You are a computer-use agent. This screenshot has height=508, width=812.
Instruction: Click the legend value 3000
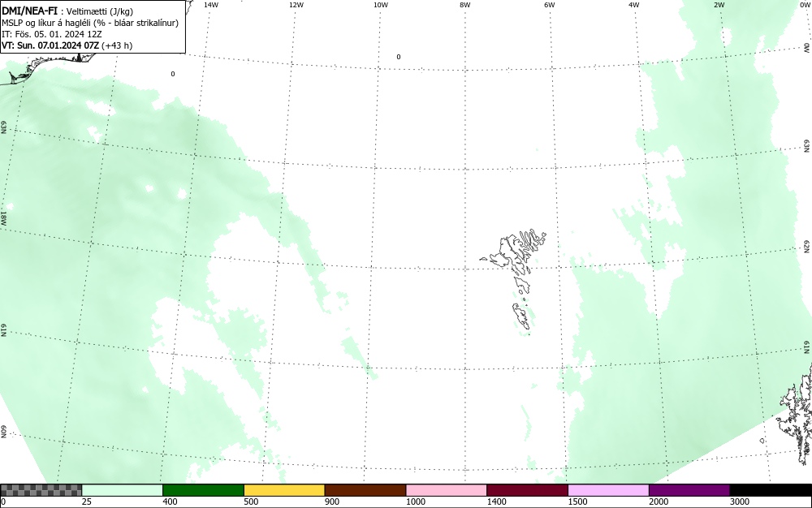click(x=740, y=502)
